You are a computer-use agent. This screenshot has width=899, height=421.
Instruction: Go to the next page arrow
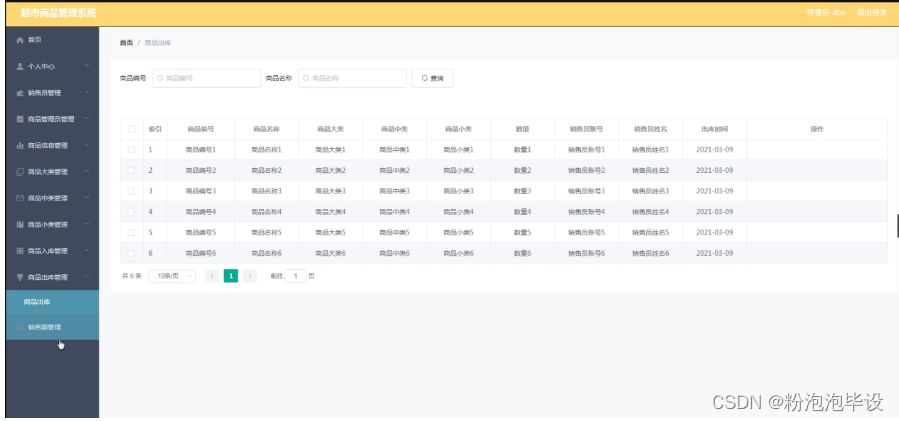point(249,276)
